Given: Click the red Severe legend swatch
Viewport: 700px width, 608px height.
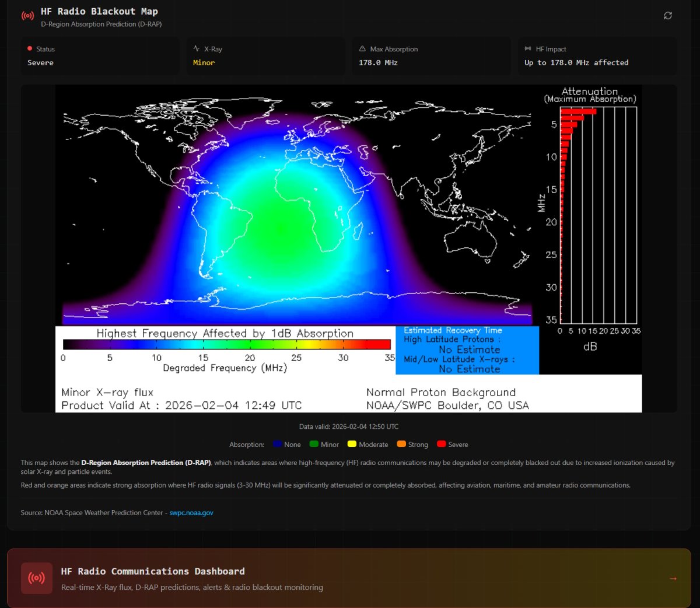Looking at the screenshot, I should point(441,444).
